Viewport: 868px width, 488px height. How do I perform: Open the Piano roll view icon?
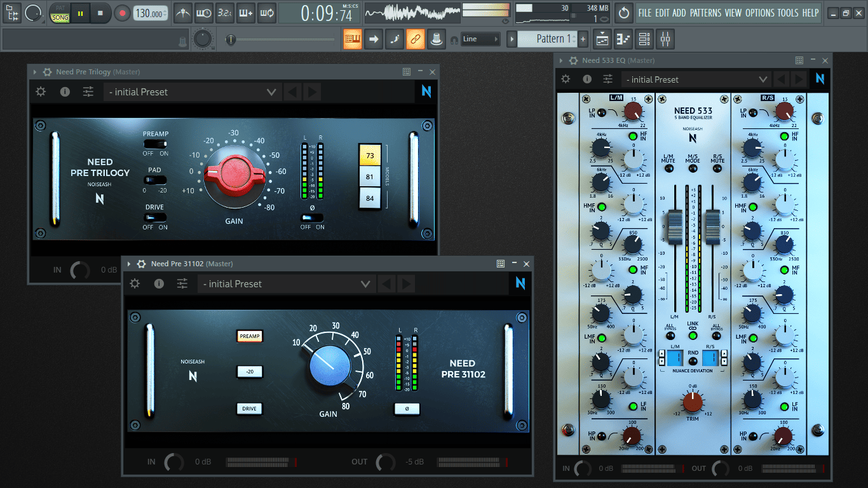[x=623, y=39]
